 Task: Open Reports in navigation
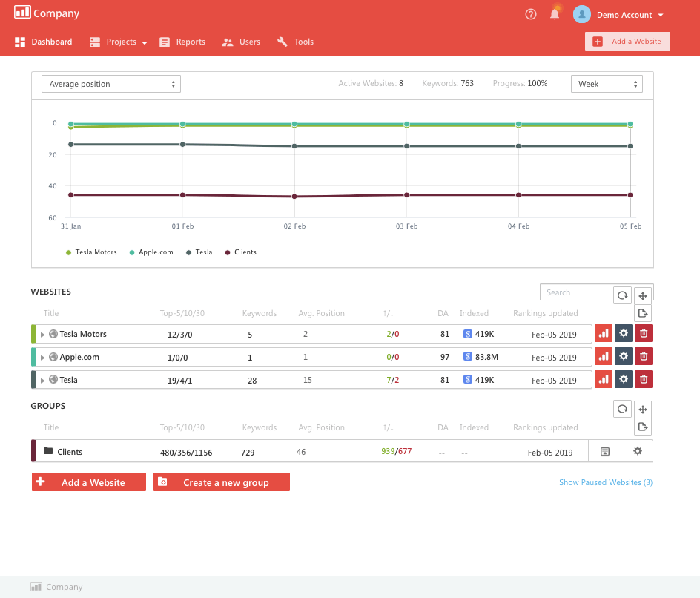tap(182, 42)
